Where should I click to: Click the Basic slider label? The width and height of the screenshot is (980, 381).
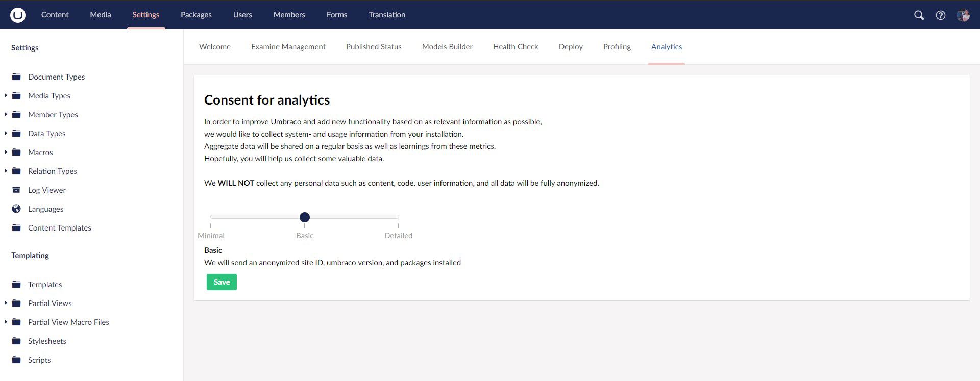coord(305,236)
